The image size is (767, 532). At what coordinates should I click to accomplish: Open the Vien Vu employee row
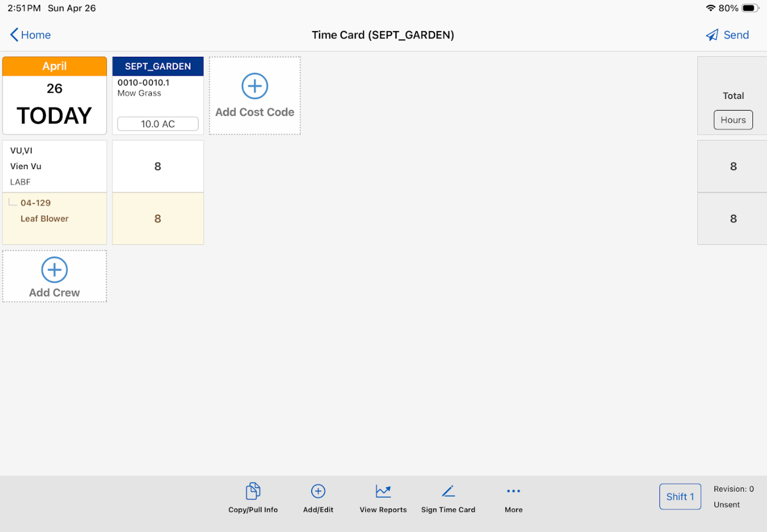[54, 166]
